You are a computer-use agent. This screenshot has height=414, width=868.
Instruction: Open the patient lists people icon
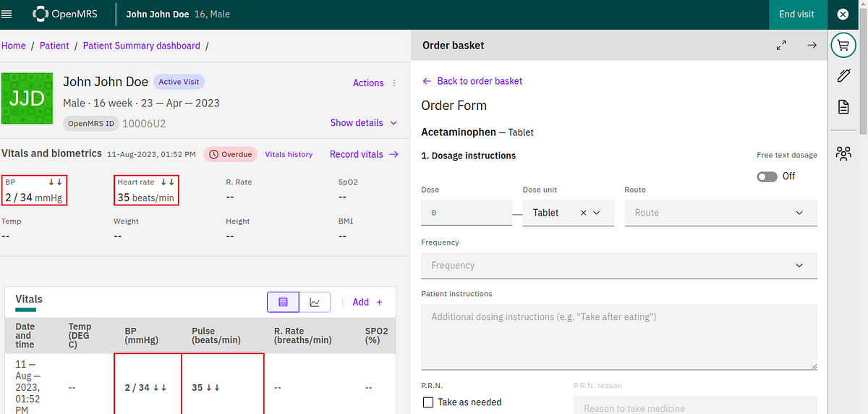pos(843,153)
